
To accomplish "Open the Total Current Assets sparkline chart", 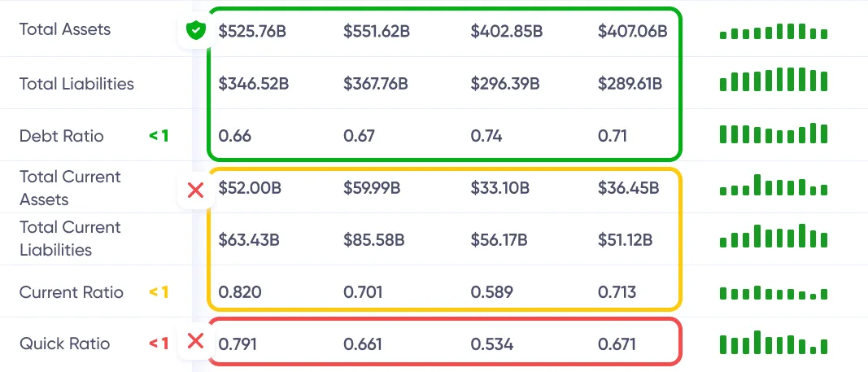I will point(773,186).
